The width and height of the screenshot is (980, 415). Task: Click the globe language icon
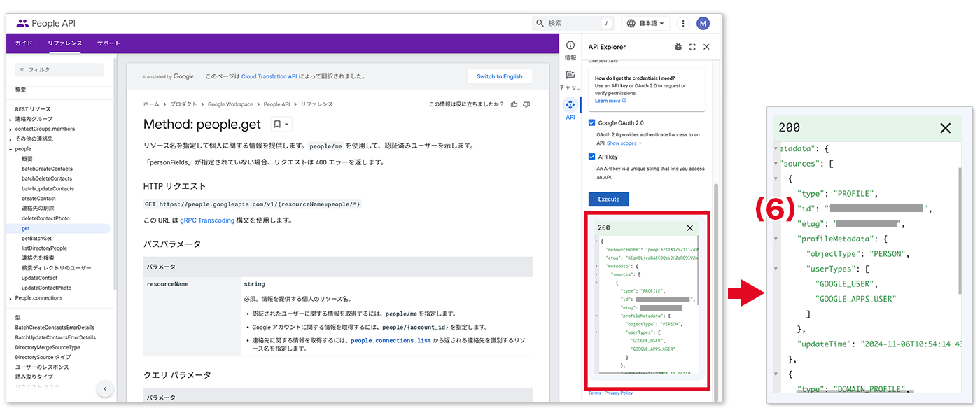point(631,23)
